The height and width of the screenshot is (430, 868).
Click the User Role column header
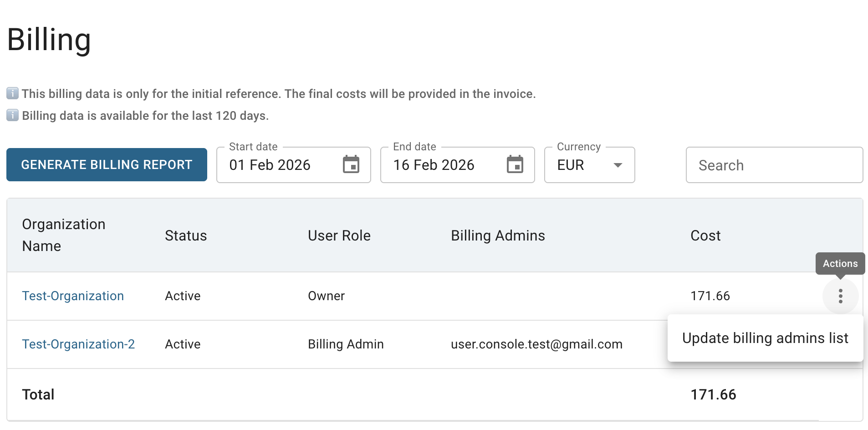339,235
